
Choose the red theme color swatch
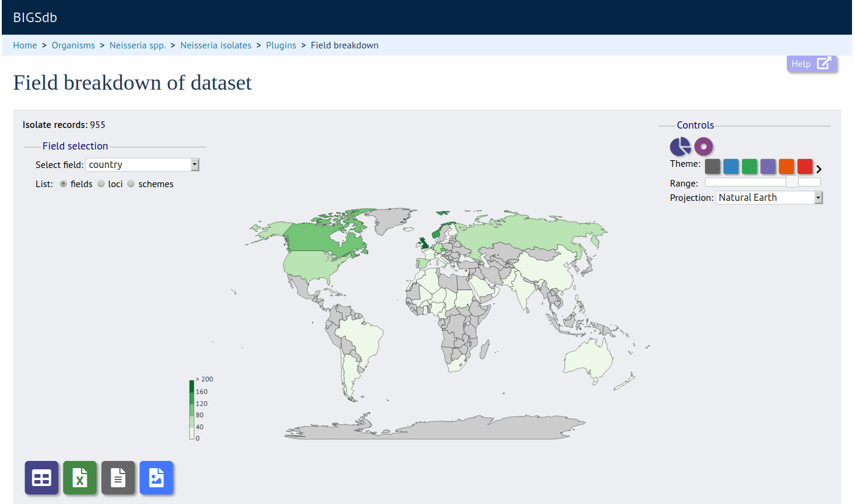[x=805, y=166]
